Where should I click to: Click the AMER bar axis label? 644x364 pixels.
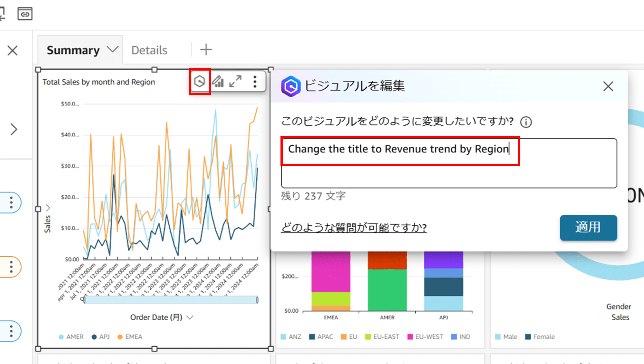pos(387,318)
